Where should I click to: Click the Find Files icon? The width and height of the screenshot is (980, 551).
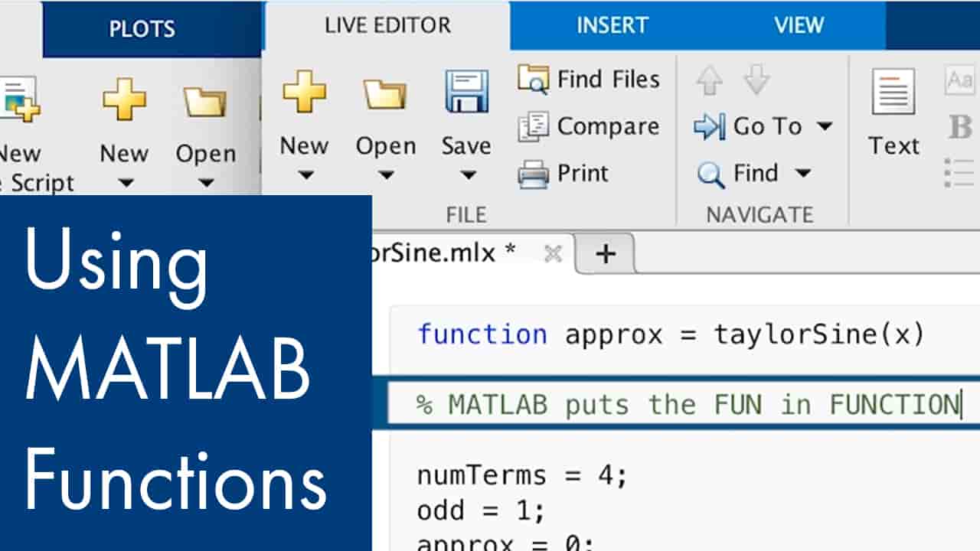coord(534,80)
